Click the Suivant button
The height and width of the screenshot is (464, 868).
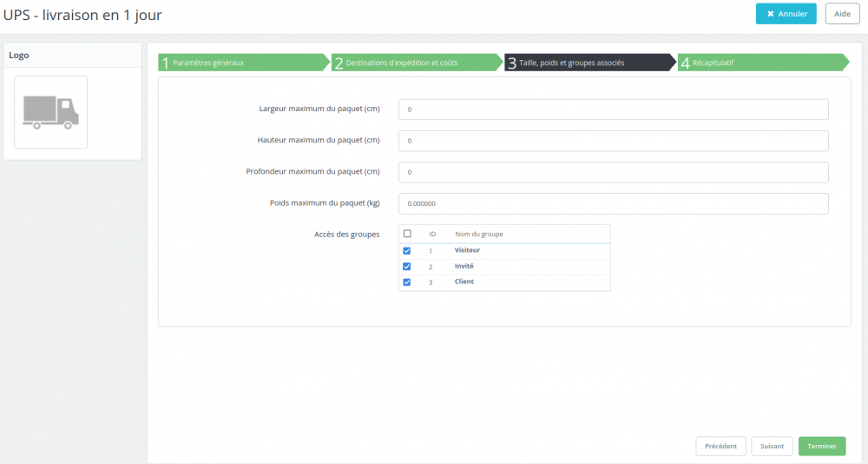coord(772,447)
